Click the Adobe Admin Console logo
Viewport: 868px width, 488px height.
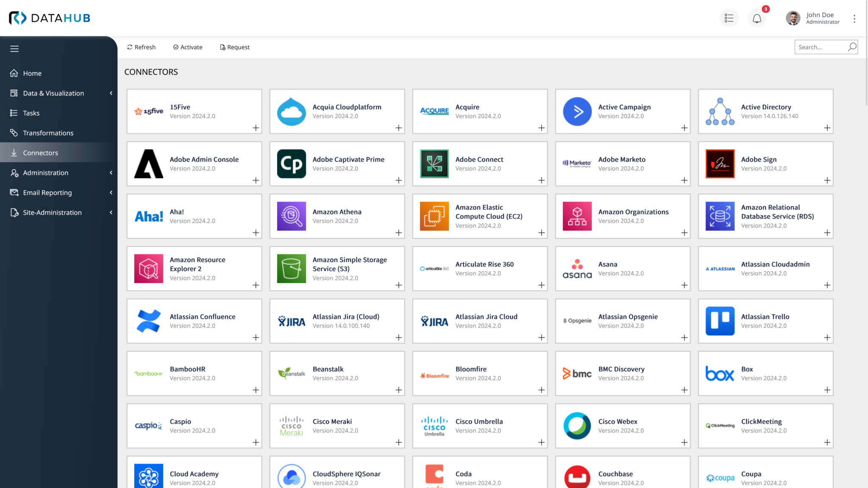click(x=148, y=164)
